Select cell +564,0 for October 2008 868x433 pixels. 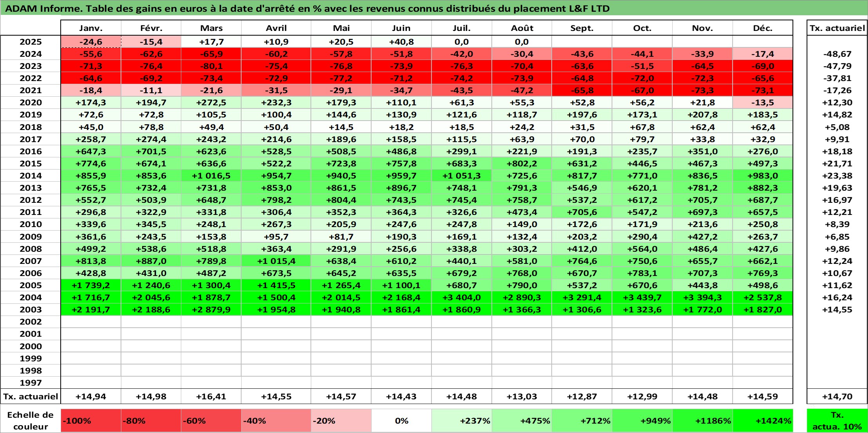tap(642, 249)
